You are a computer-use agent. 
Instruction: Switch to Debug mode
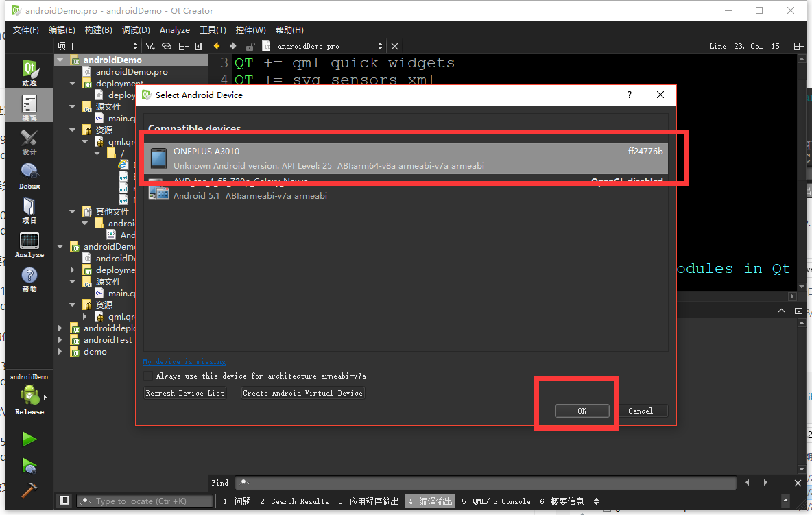(29, 176)
